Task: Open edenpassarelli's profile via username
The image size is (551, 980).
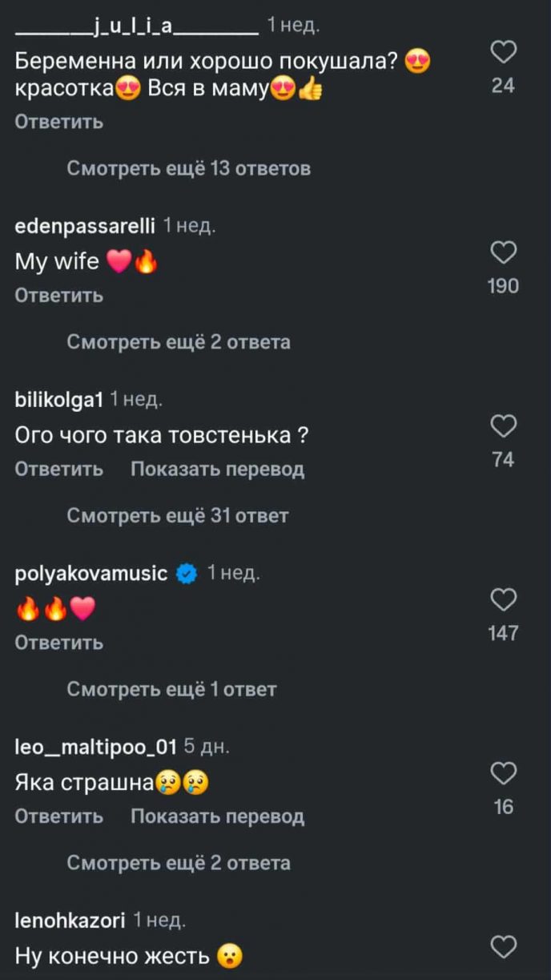Action: [85, 226]
